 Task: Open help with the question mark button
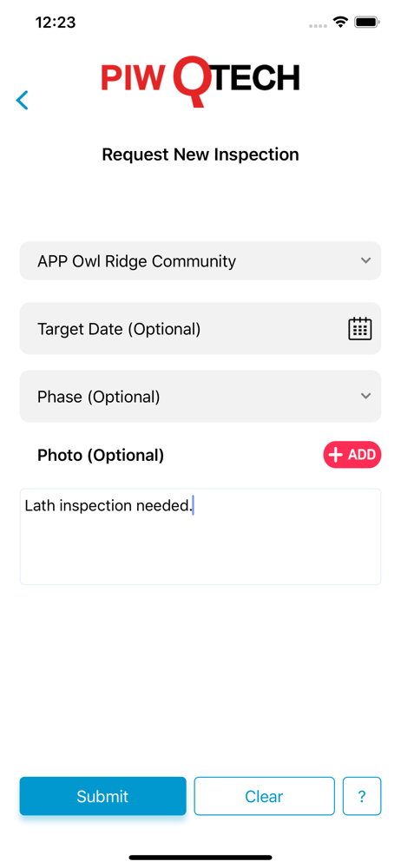tap(362, 796)
